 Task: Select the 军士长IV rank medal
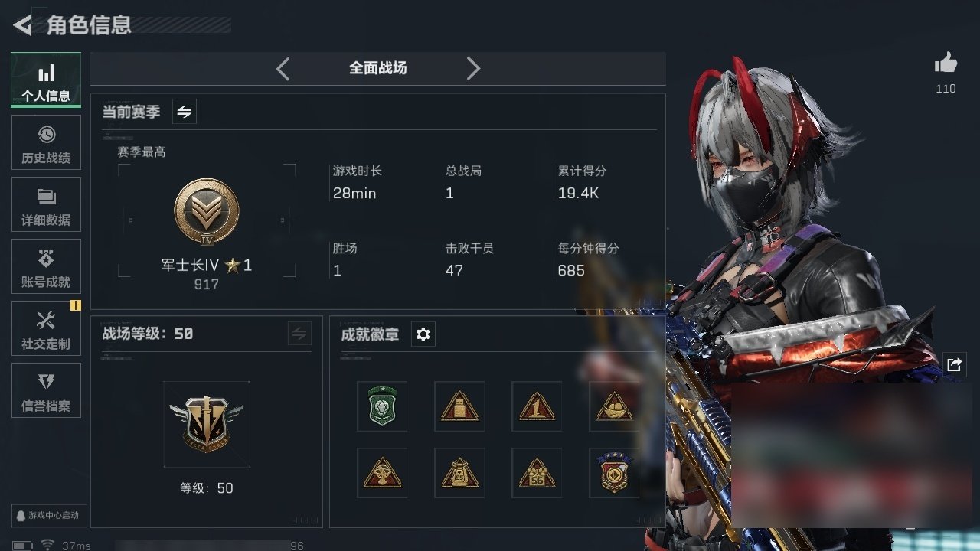coord(207,213)
